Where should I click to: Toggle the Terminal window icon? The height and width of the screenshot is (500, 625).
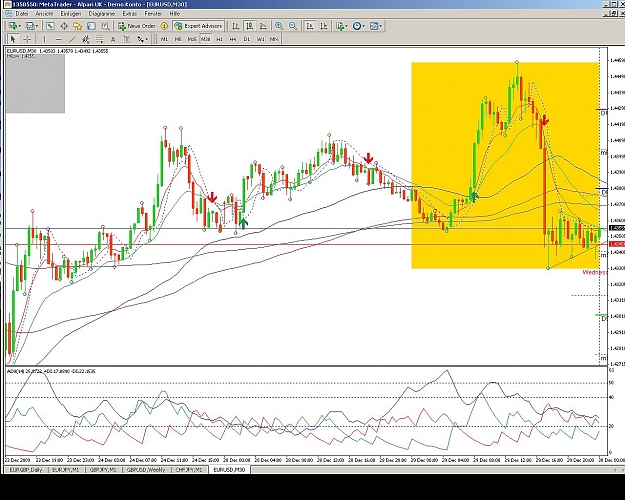[x=91, y=26]
